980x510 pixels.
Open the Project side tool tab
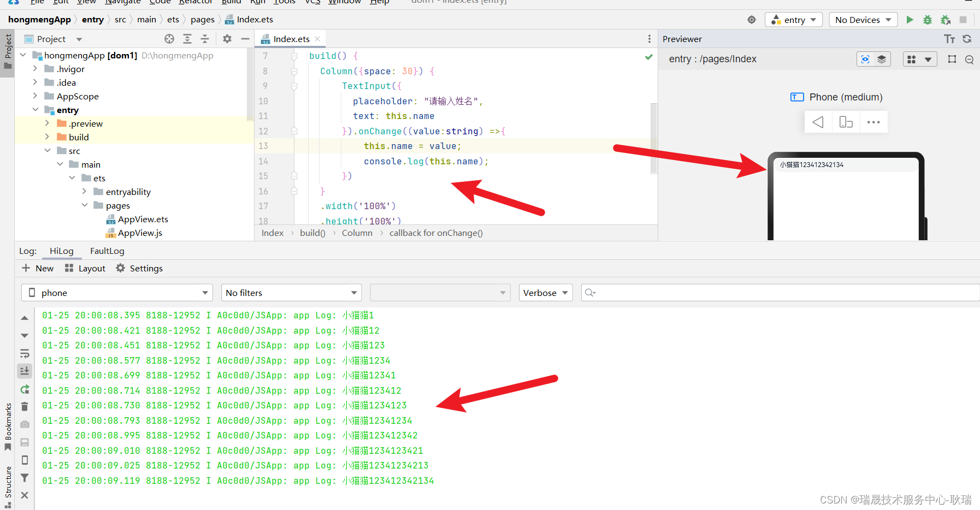pos(8,52)
